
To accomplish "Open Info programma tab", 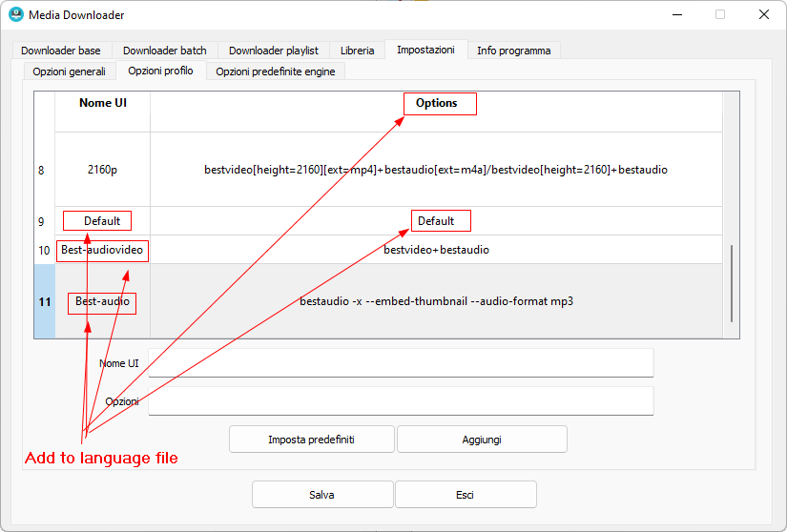I will coord(514,51).
